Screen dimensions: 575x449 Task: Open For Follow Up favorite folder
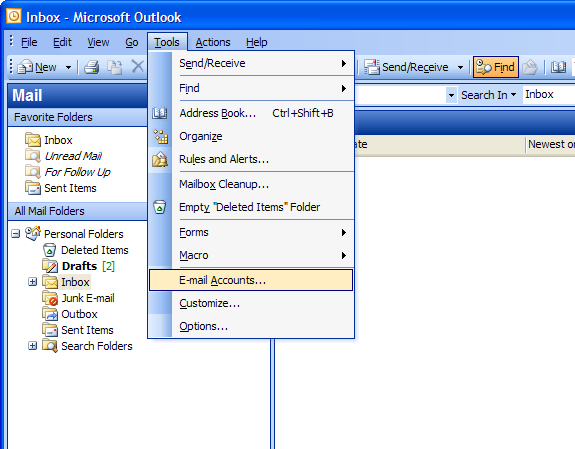(77, 172)
